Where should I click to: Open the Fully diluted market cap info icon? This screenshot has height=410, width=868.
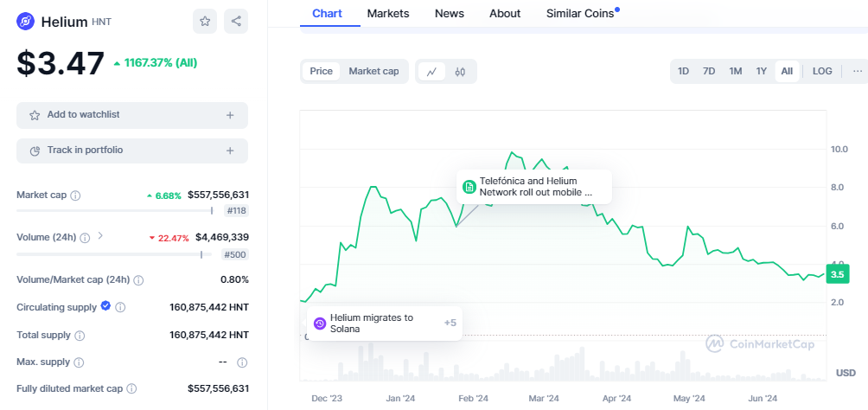coord(131,389)
